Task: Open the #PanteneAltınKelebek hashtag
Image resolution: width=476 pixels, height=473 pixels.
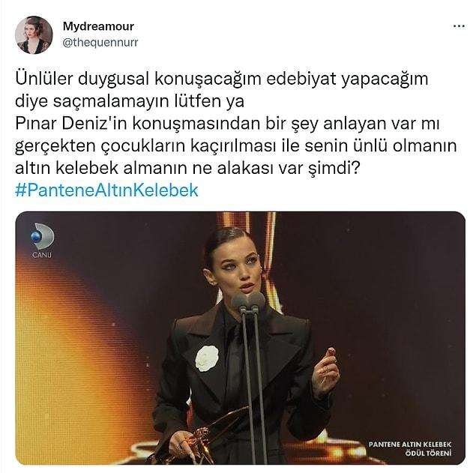Action: (x=106, y=190)
